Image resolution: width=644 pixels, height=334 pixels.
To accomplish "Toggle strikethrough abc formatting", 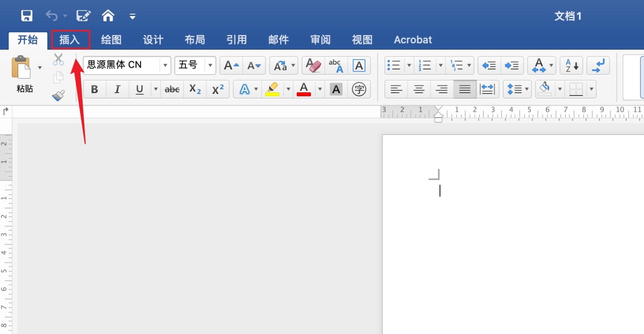I will click(172, 89).
